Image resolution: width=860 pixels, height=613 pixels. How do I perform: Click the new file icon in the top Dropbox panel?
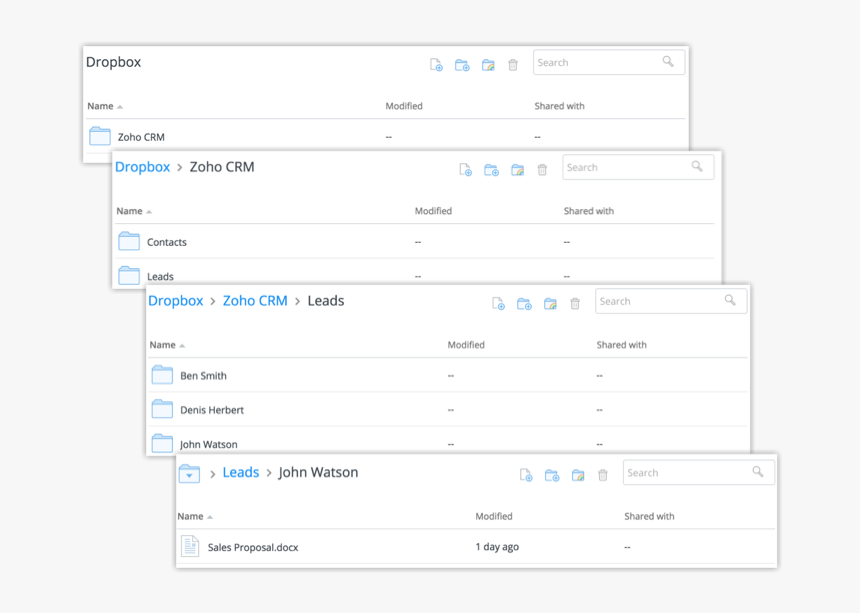tap(436, 65)
